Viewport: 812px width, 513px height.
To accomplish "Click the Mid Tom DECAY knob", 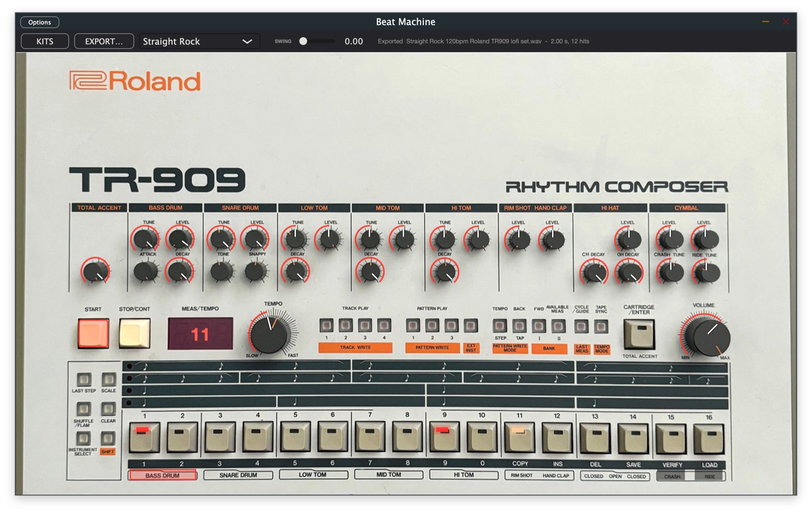I will [370, 271].
